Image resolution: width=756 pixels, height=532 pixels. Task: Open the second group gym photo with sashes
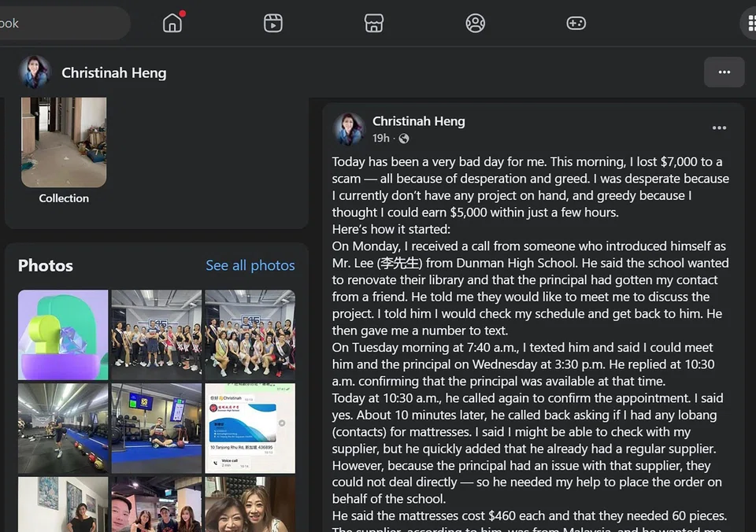(x=250, y=335)
